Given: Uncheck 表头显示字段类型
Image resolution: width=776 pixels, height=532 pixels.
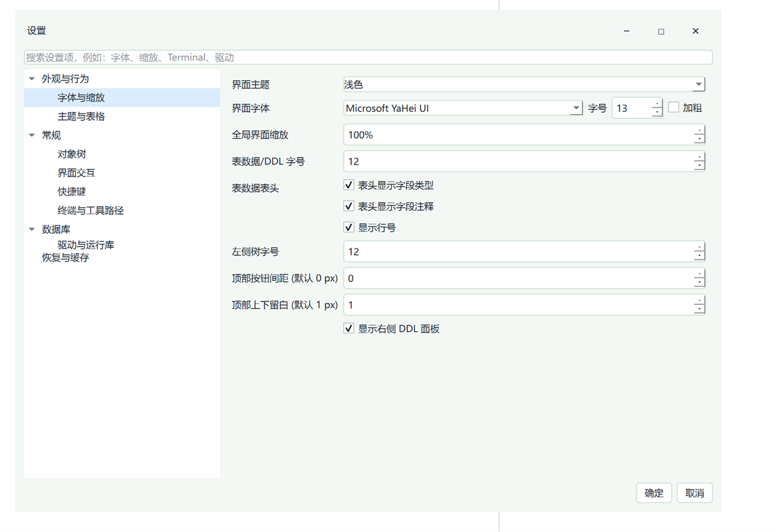Looking at the screenshot, I should point(349,185).
